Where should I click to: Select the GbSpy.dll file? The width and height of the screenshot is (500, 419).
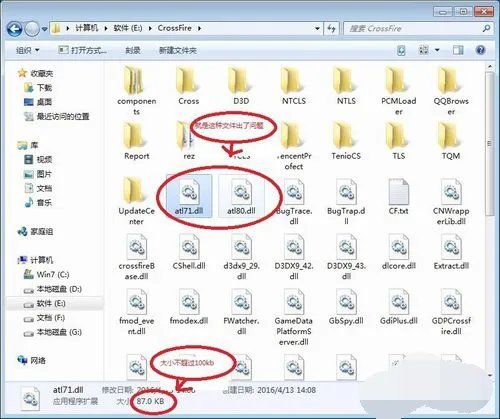click(x=346, y=307)
